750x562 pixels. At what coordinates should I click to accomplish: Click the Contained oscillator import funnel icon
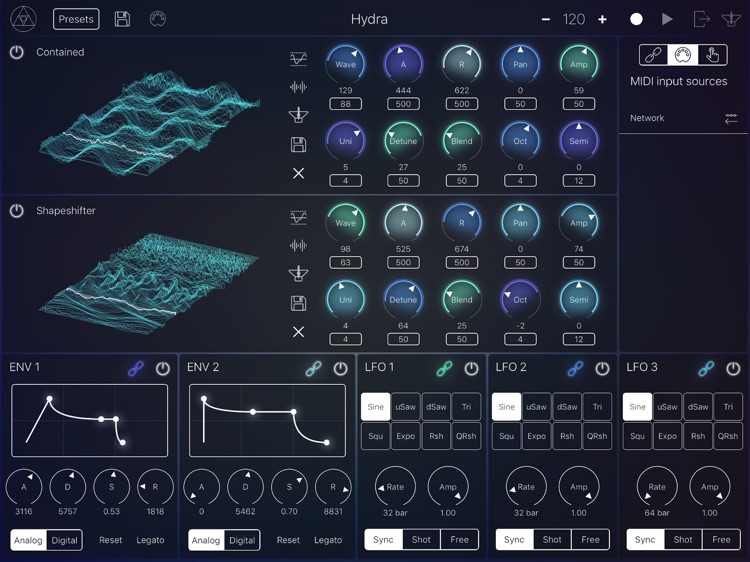pyautogui.click(x=298, y=115)
